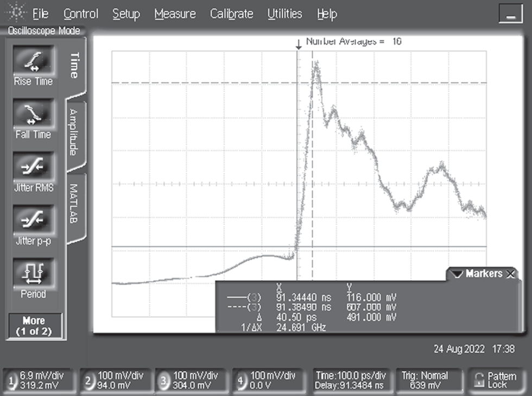The image size is (532, 396).
Task: Collapse the Markers panel arrow
Action: point(457,274)
